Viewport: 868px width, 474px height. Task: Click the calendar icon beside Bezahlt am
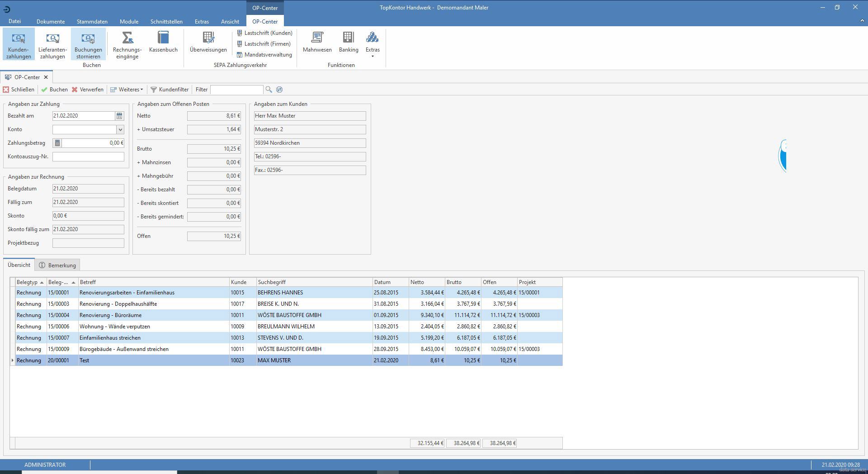pyautogui.click(x=119, y=116)
